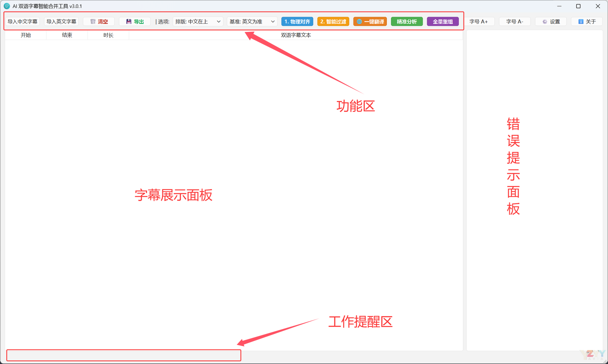This screenshot has height=364, width=608.
Task: Open the 关于 info button
Action: (x=587, y=22)
